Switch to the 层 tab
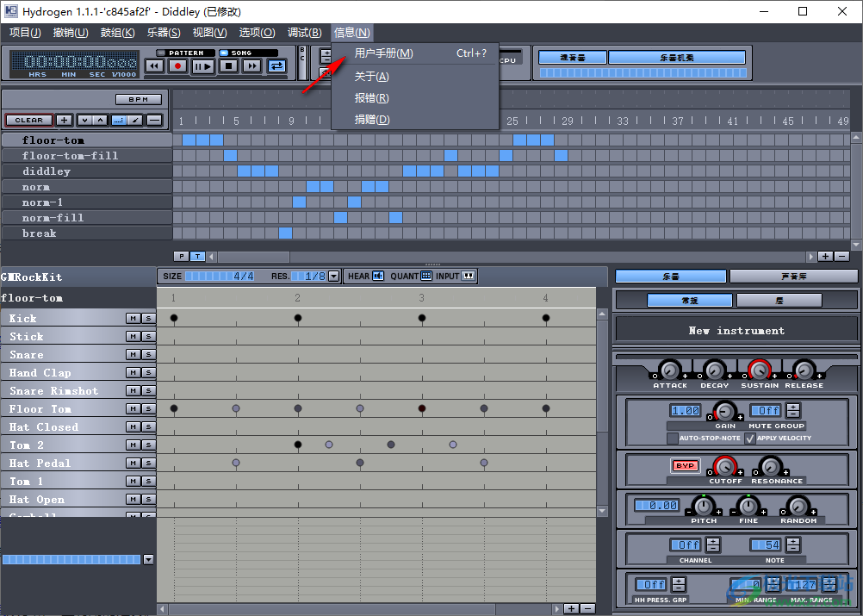Screen dimensions: 863x616 (779, 301)
